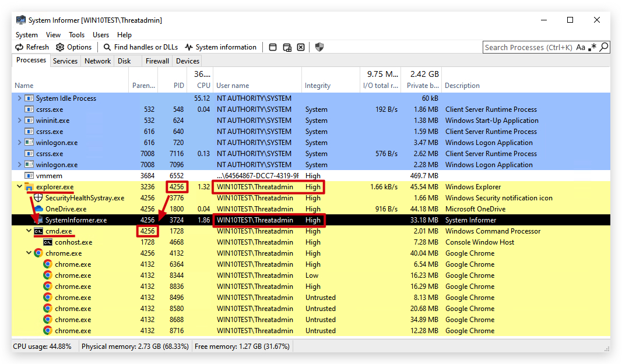Toggle regex search option in search box

pos(592,47)
